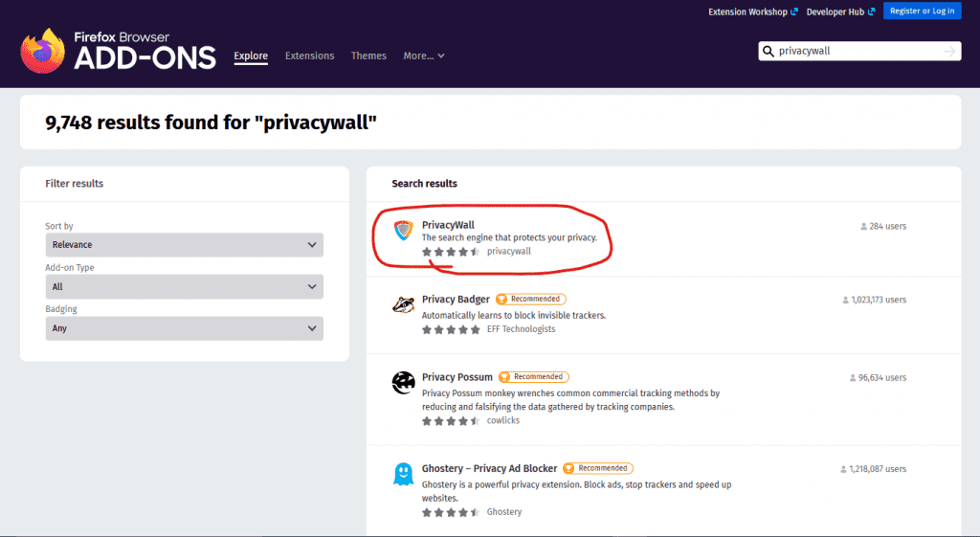Click the Recommended badge beside Privacy Badger

pos(531,300)
